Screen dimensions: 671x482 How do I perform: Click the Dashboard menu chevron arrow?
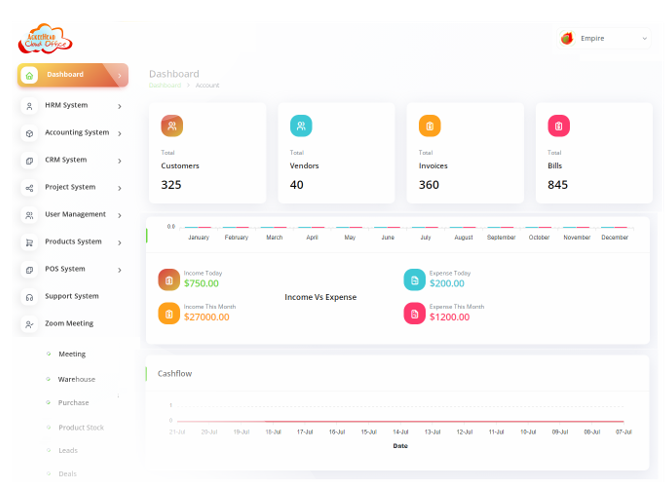click(x=119, y=76)
